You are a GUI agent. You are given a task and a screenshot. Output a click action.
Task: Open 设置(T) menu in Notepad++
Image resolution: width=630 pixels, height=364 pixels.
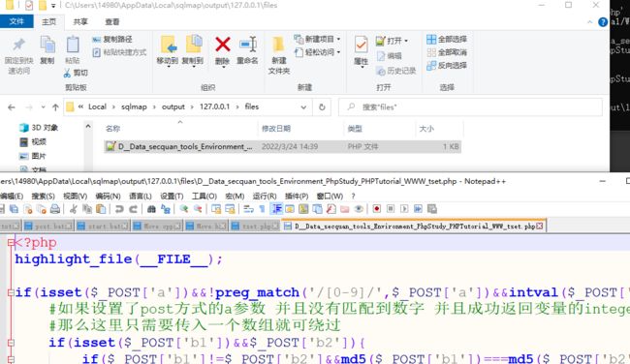point(172,196)
